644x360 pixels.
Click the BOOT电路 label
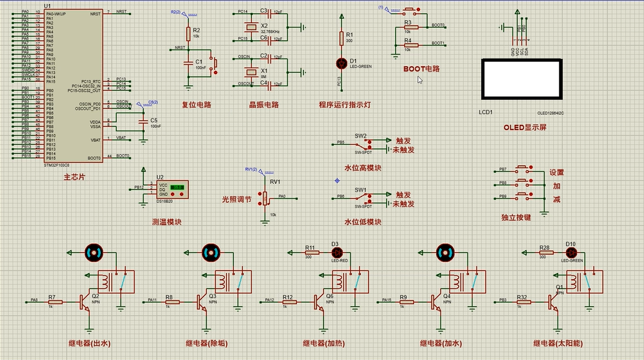point(422,68)
